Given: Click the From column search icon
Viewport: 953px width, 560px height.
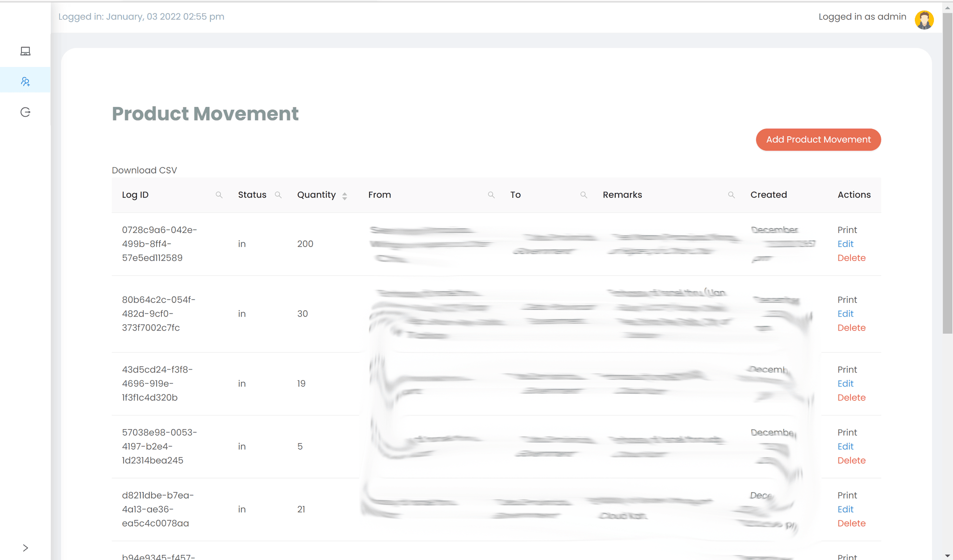Looking at the screenshot, I should [x=491, y=195].
